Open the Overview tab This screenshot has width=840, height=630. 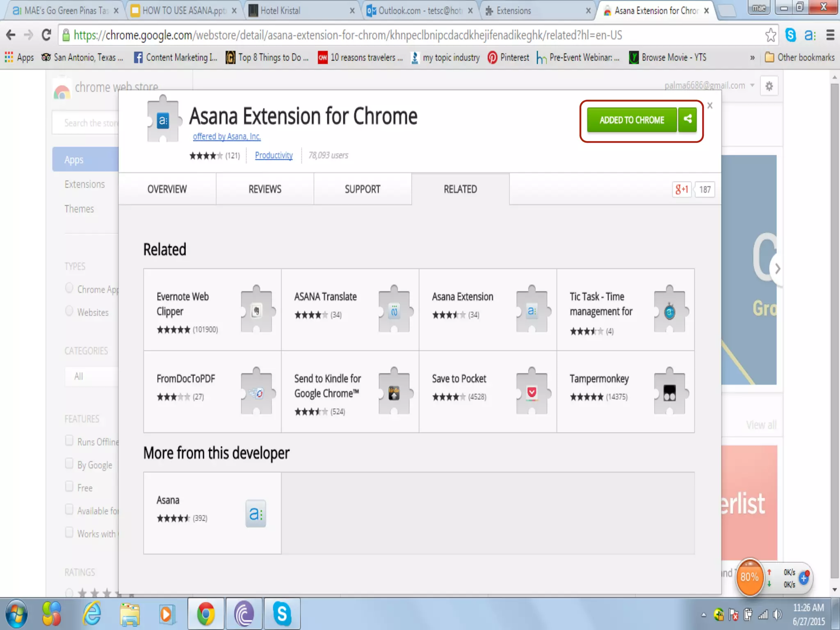tap(167, 189)
